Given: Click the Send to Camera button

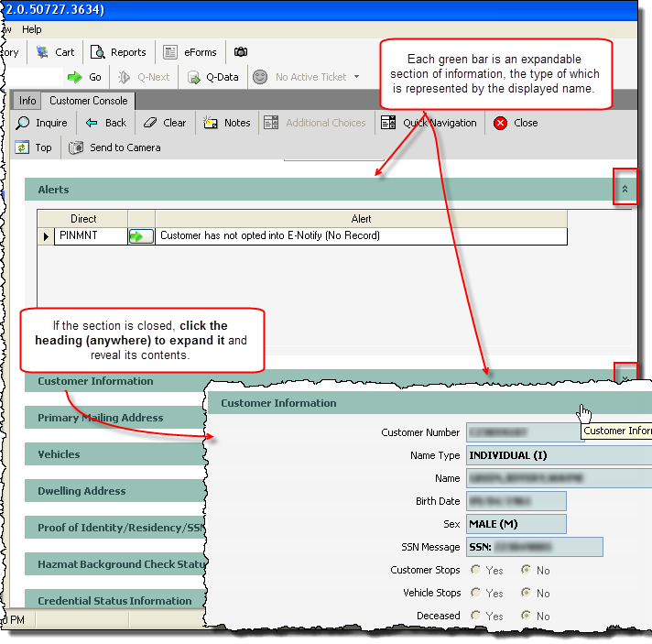Looking at the screenshot, I should [x=114, y=147].
